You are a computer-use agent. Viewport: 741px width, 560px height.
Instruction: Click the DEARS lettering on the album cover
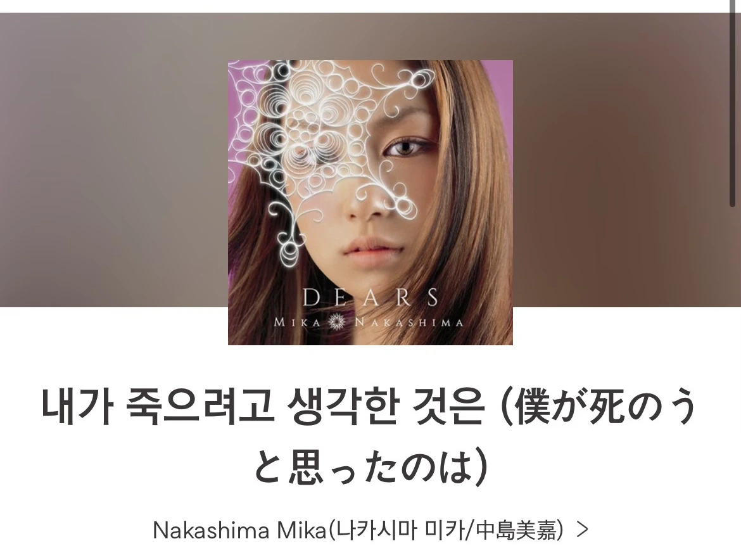coord(370,298)
